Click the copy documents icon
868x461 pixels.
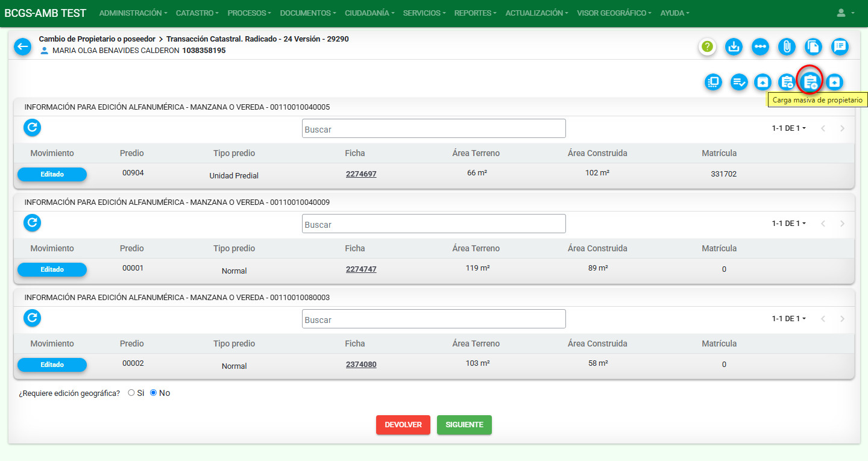coord(813,46)
